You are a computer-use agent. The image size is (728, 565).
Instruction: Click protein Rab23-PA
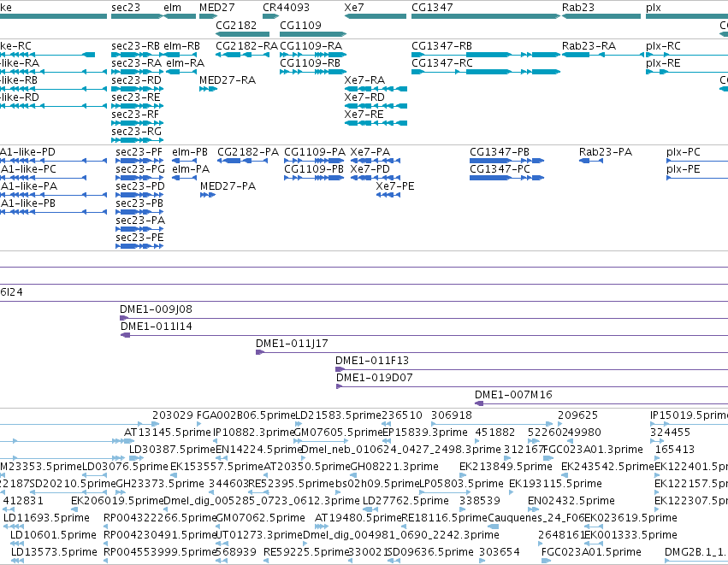(x=591, y=161)
